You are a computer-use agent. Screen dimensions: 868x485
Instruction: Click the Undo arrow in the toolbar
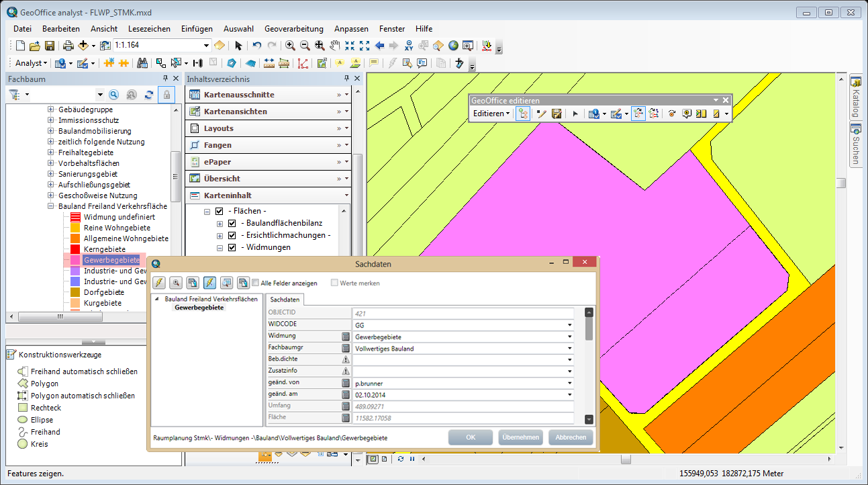[x=256, y=46]
